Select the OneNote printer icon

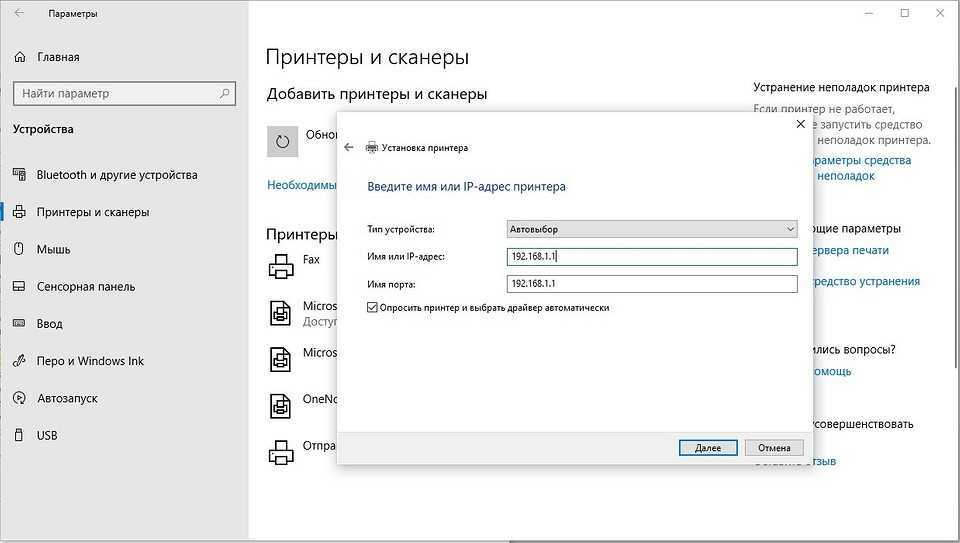(281, 406)
